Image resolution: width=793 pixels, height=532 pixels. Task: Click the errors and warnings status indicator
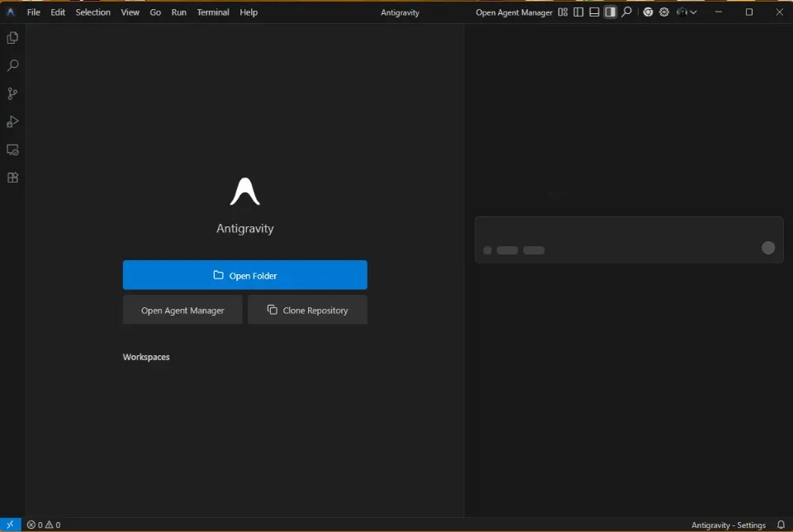point(44,525)
